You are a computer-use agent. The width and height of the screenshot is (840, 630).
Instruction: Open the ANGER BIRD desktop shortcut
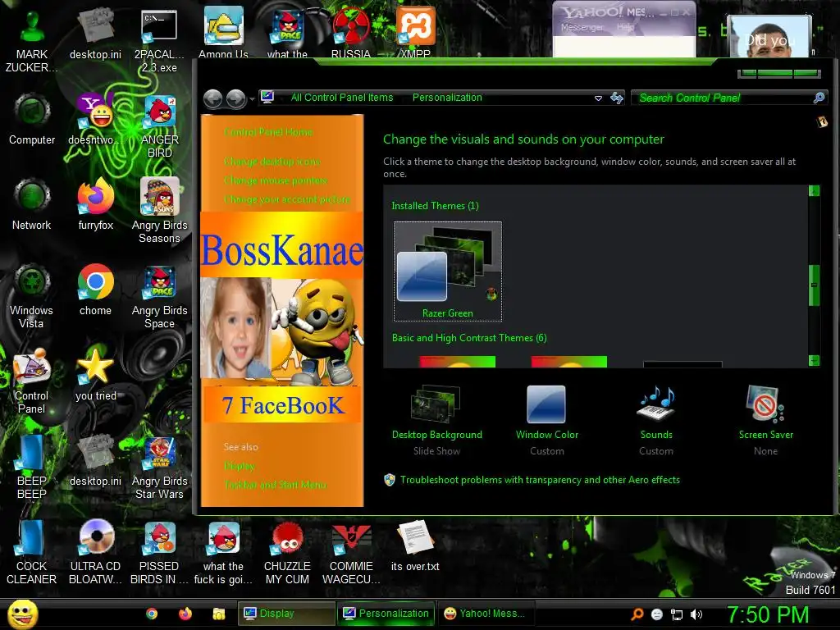[x=159, y=126]
